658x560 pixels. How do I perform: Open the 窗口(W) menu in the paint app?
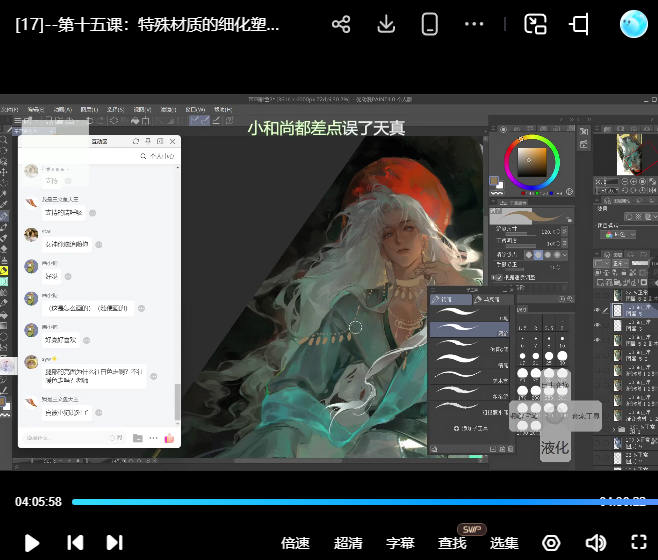[x=195, y=109]
